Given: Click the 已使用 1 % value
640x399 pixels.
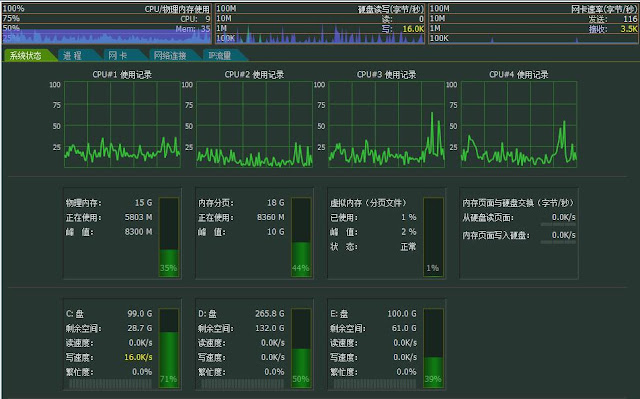Looking at the screenshot, I should click(409, 217).
